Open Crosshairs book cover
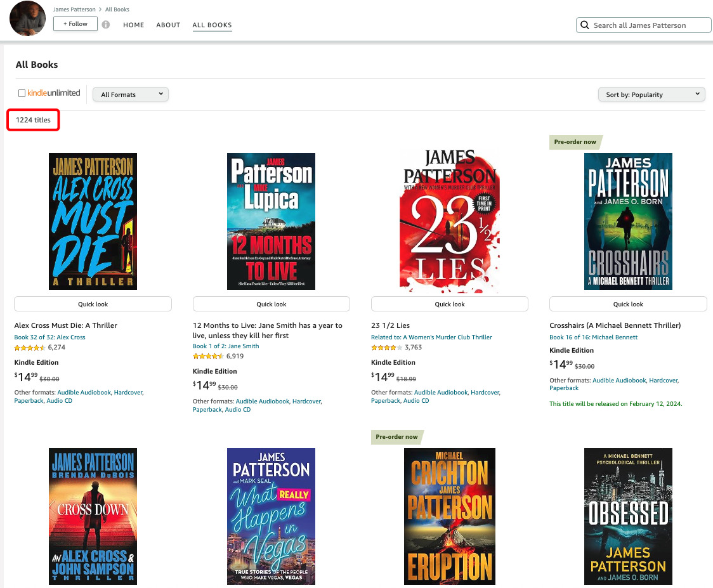 pyautogui.click(x=628, y=221)
